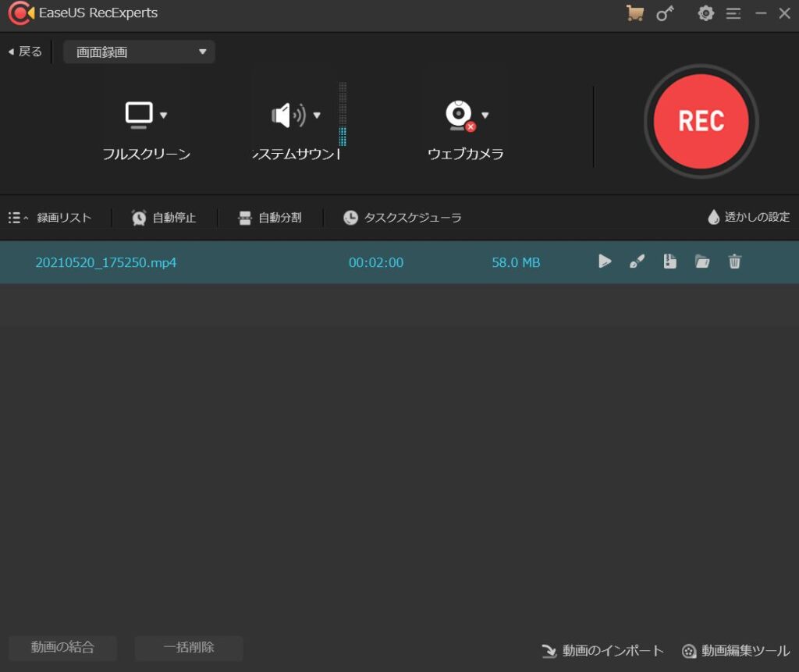
Task: Open the hamburger menu icon
Action: [x=733, y=13]
